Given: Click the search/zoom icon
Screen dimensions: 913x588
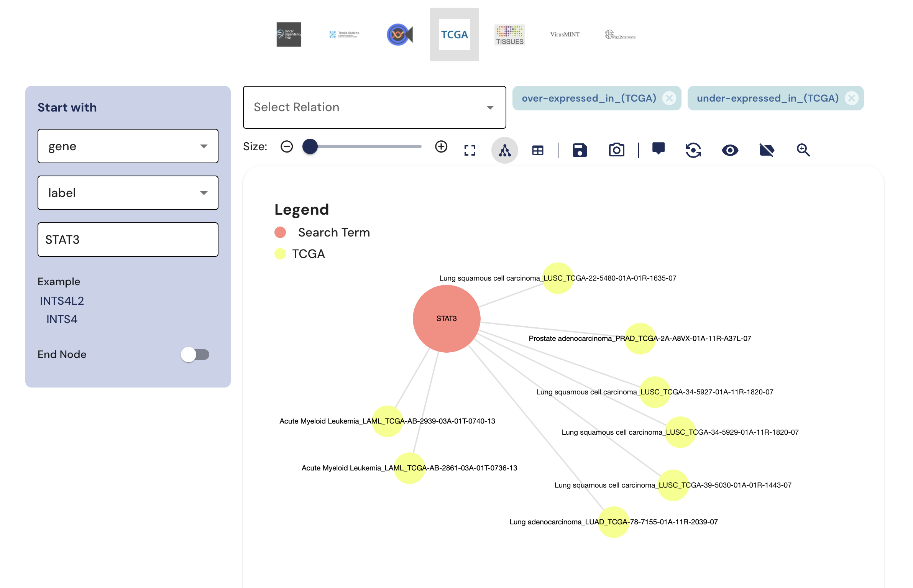Looking at the screenshot, I should point(803,149).
